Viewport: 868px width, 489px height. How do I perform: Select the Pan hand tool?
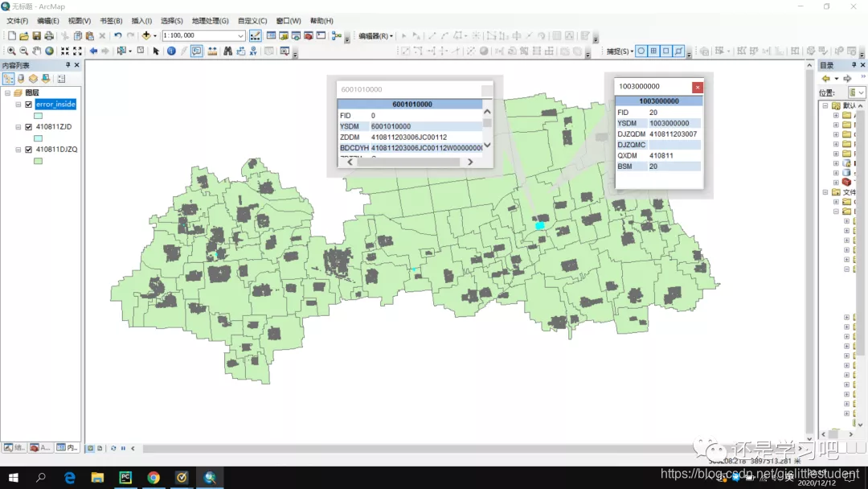coord(36,51)
